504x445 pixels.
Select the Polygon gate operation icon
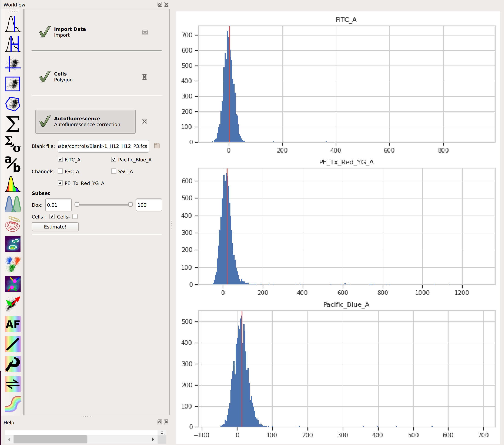pyautogui.click(x=13, y=104)
